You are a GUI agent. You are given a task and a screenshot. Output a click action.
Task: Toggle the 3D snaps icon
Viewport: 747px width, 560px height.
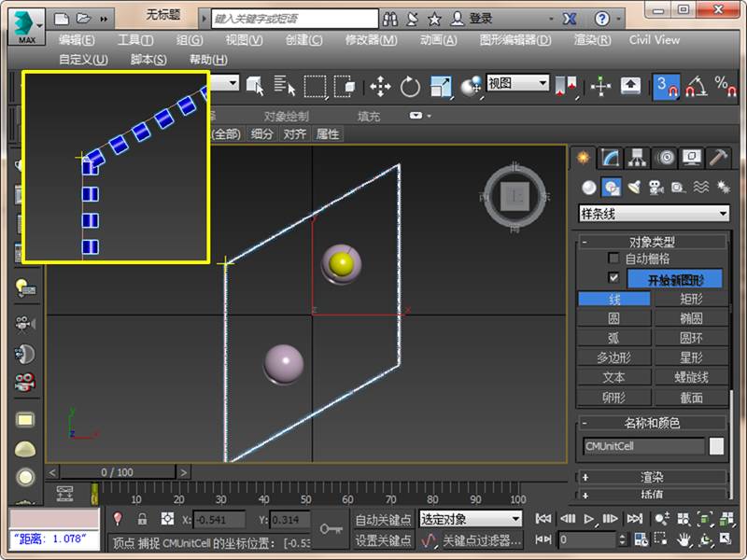click(666, 87)
